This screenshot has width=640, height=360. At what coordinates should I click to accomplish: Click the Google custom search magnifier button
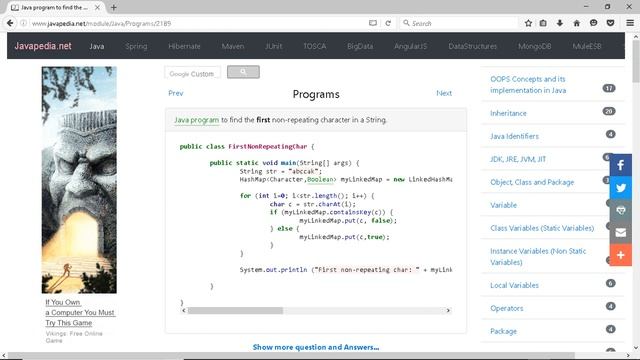243,72
